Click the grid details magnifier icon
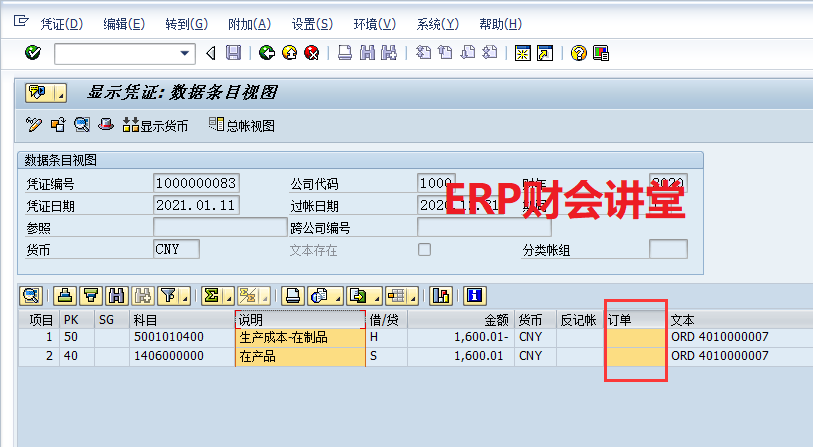Screen dimensions: 813x447 pos(30,295)
